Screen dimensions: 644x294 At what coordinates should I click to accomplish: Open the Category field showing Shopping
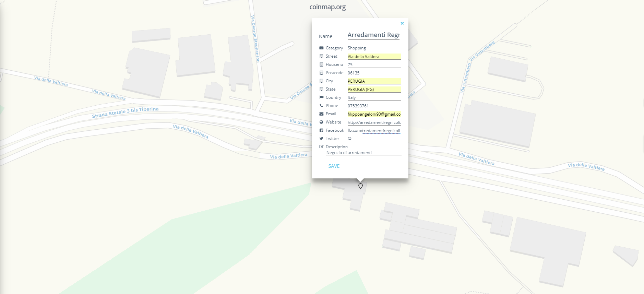click(374, 48)
